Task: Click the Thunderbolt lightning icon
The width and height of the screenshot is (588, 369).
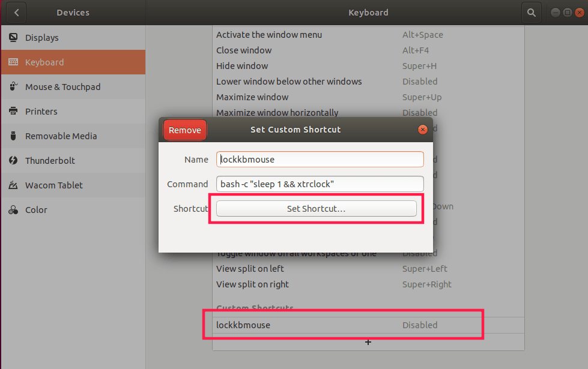Action: [13, 161]
